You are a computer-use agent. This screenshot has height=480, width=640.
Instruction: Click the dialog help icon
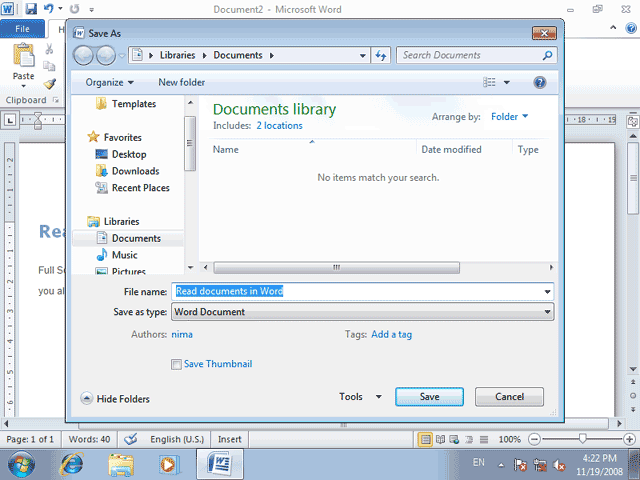click(x=540, y=82)
